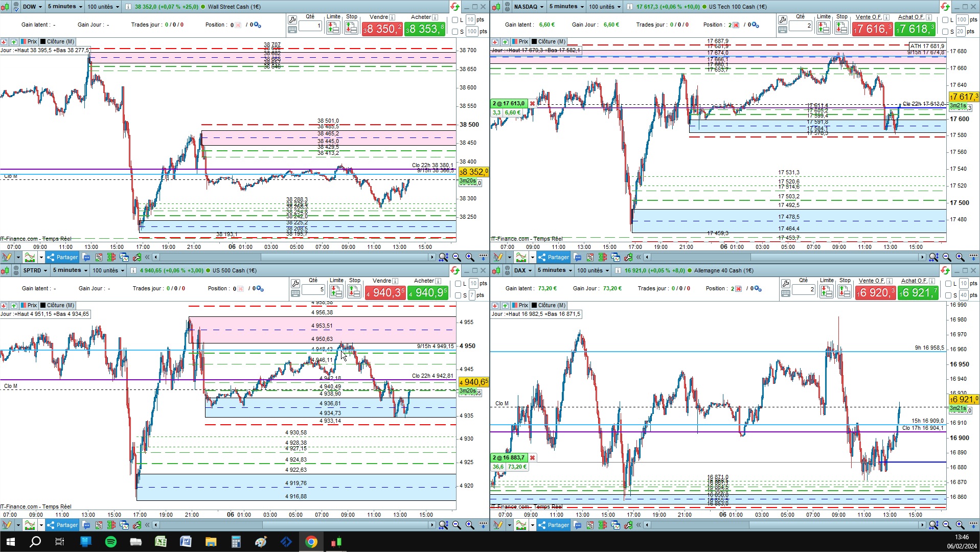The width and height of the screenshot is (980, 552).
Task: Open trading settings wrench on DOW order panel
Action: click(x=292, y=20)
